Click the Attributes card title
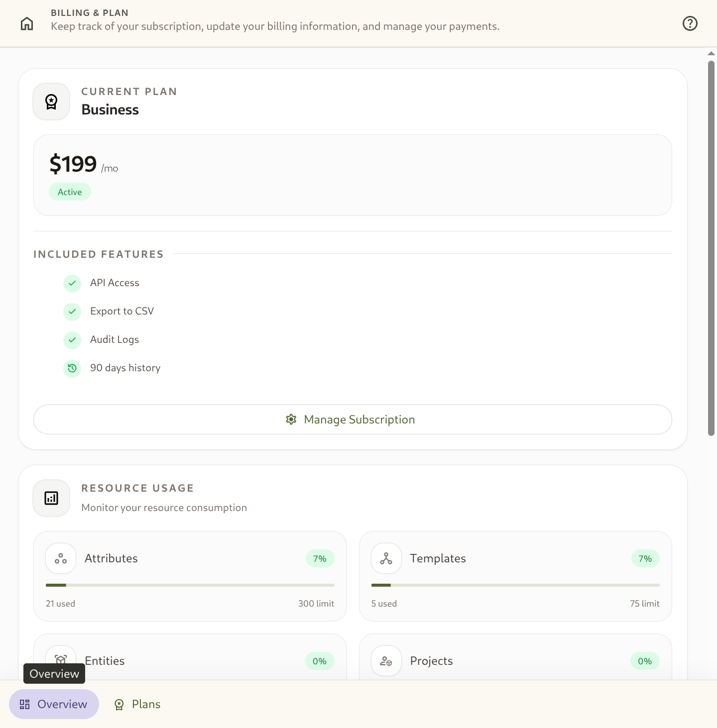717x728 pixels. [x=111, y=558]
